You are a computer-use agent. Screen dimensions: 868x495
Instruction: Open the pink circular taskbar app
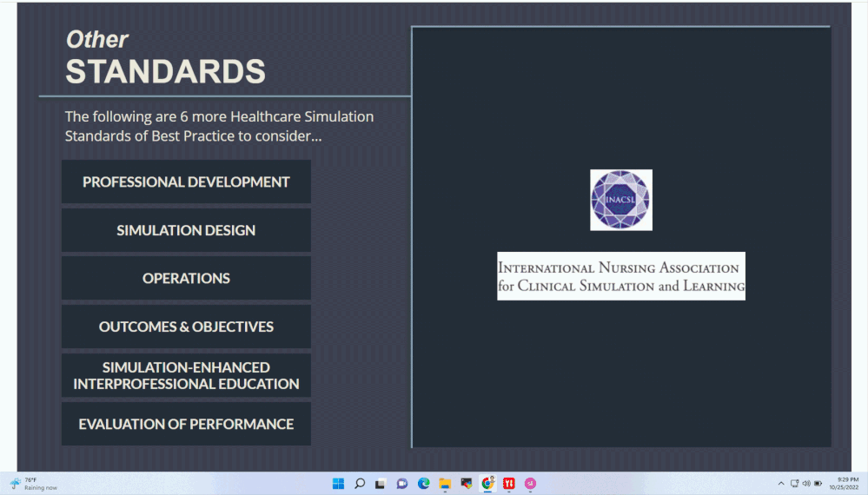530,484
